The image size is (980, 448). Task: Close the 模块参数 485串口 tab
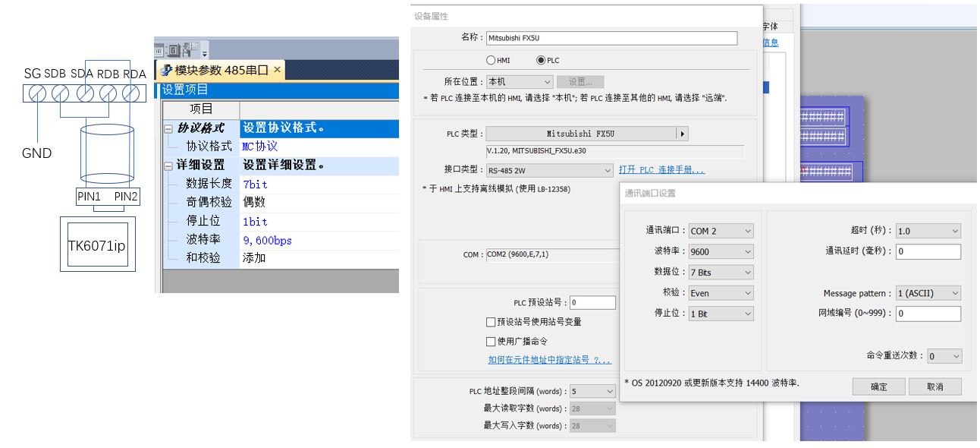click(277, 70)
